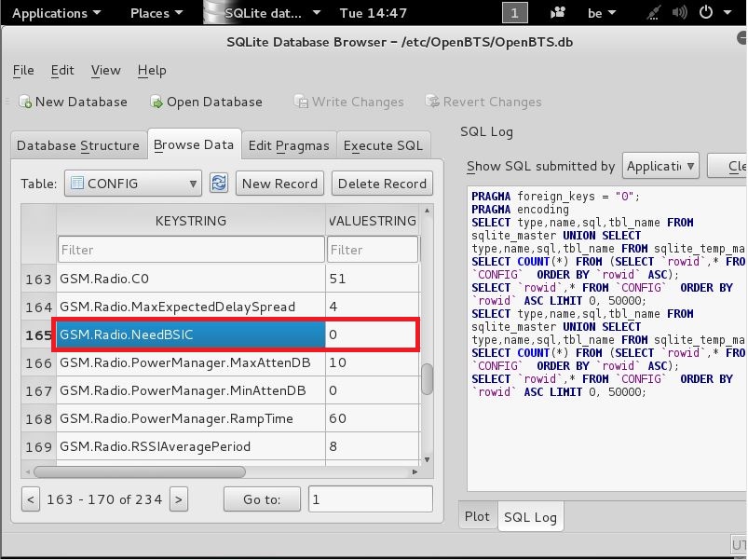The width and height of the screenshot is (748, 560).
Task: Open the Edit menu
Action: 62,70
